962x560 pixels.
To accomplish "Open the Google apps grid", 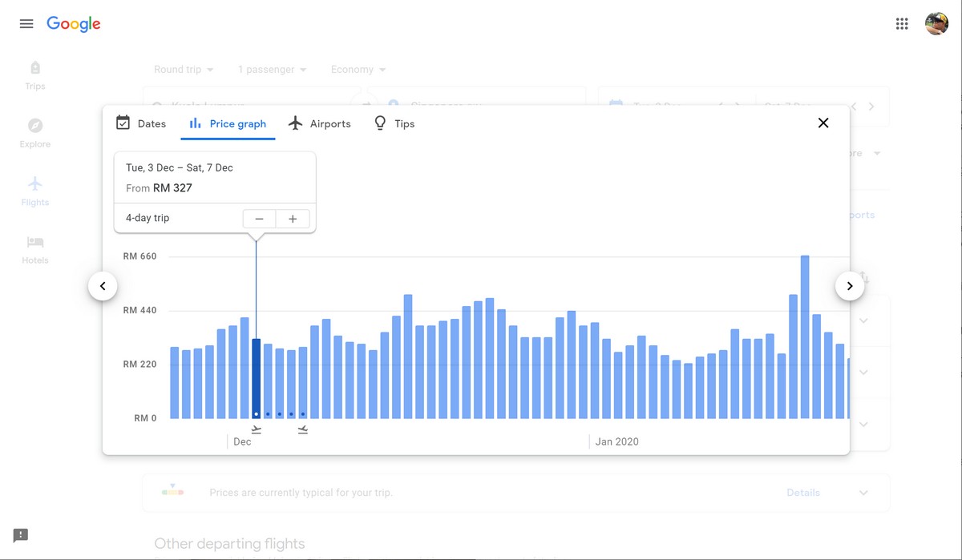I will (902, 24).
